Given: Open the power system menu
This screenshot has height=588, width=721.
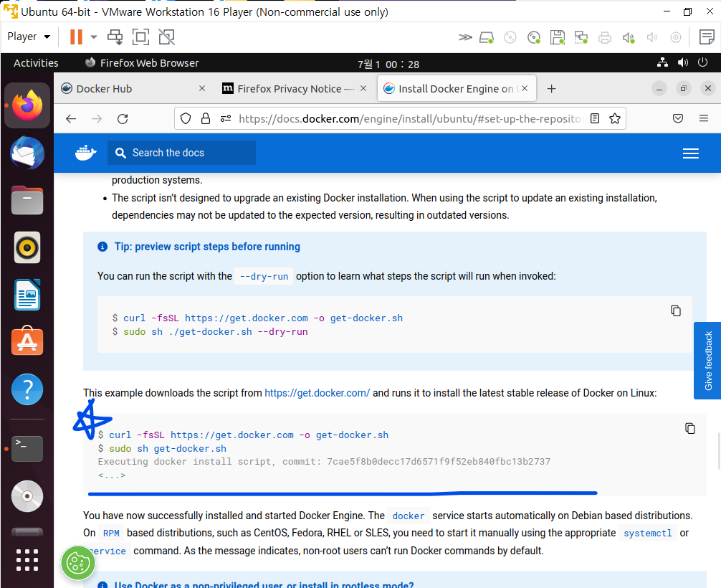Looking at the screenshot, I should (x=702, y=62).
